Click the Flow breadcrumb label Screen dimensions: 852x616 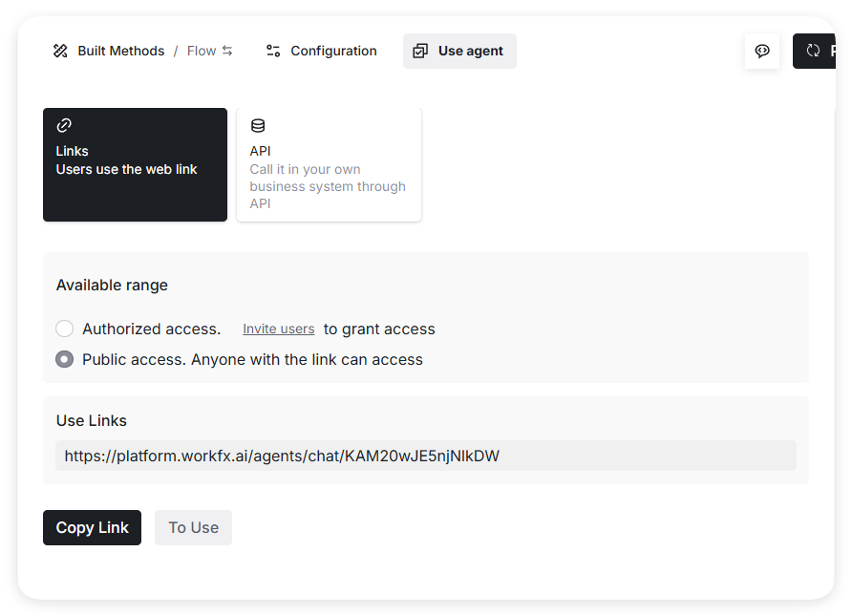pos(202,51)
